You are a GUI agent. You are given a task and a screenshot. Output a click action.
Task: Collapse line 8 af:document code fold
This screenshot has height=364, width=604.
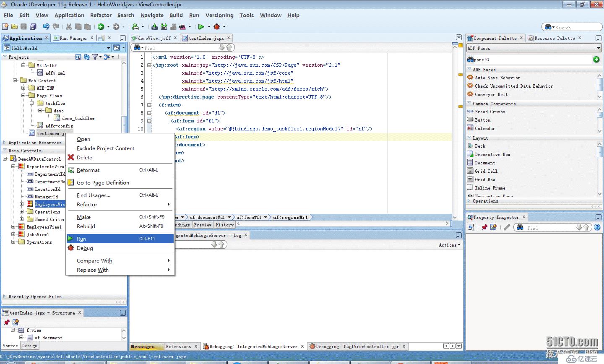tap(149, 113)
